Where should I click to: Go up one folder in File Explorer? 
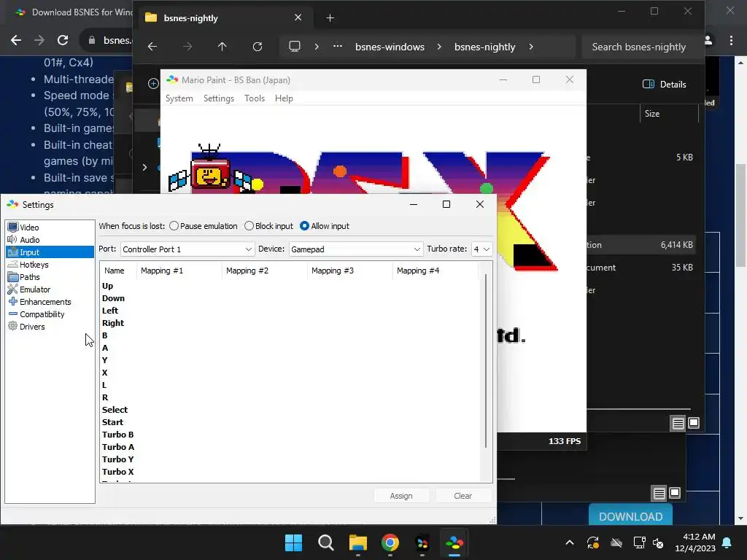pyautogui.click(x=222, y=47)
